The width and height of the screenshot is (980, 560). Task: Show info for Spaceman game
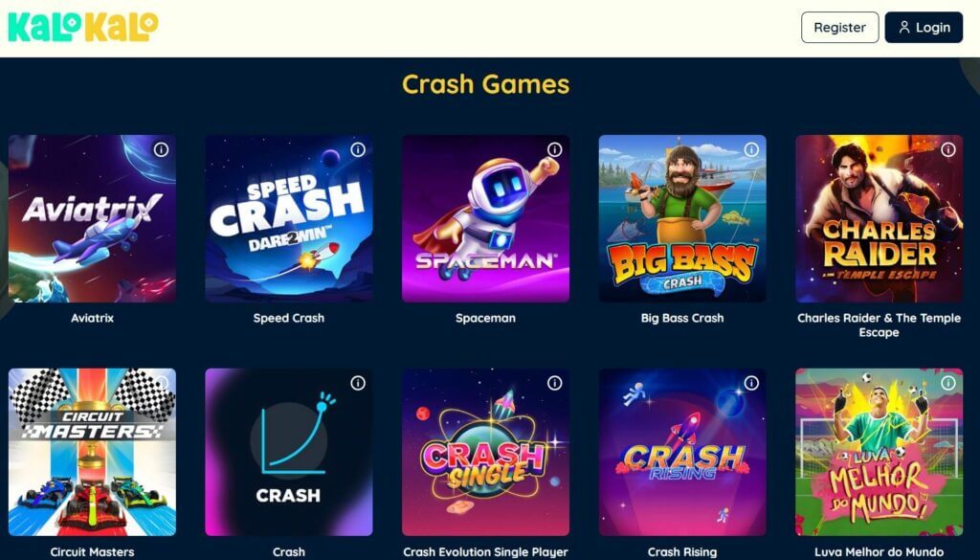click(x=554, y=150)
